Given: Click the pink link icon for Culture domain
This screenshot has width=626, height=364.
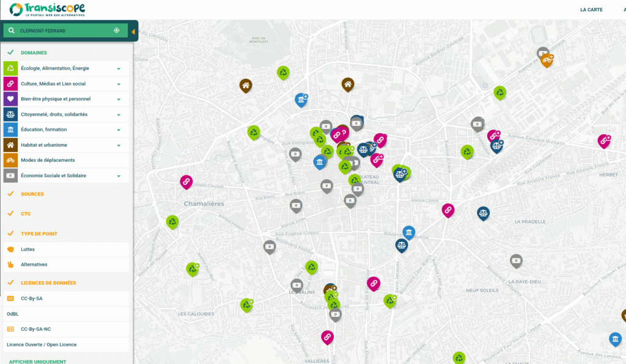Looking at the screenshot, I should pos(10,84).
